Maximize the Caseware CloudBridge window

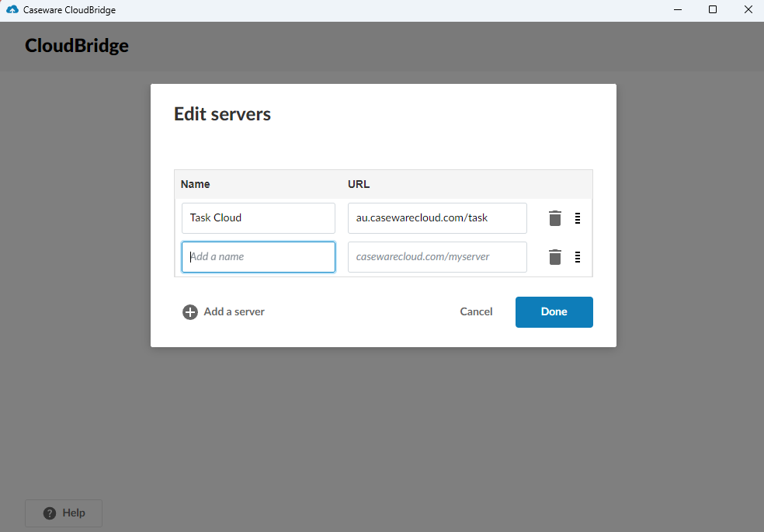[x=712, y=10]
